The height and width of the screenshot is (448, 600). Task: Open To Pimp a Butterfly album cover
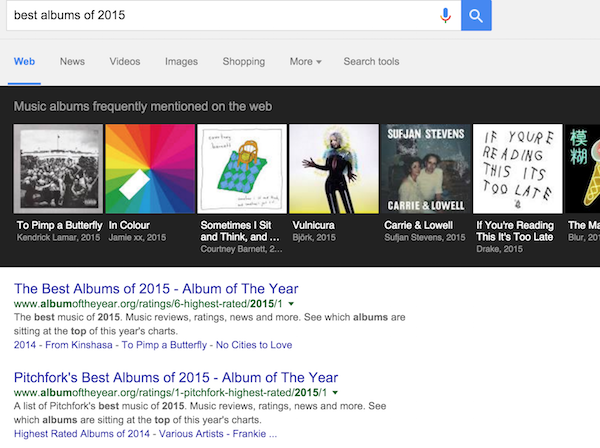[58, 169]
